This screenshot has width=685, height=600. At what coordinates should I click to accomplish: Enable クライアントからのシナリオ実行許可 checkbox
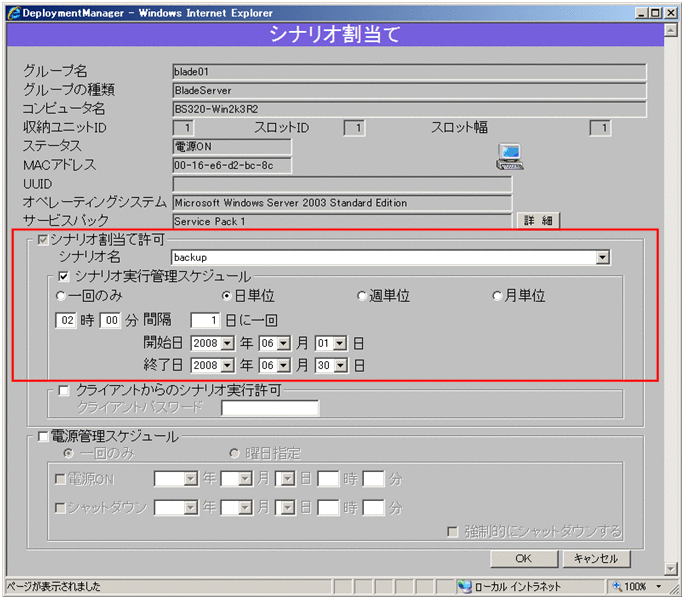[64, 390]
